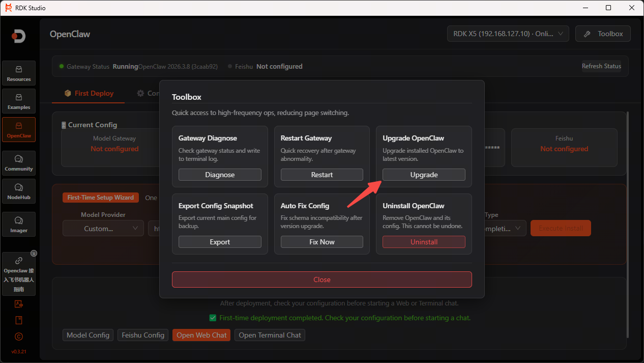Viewport: 644px width, 363px height.
Task: Open the Openclaw Feishu guide link card
Action: tap(19, 274)
